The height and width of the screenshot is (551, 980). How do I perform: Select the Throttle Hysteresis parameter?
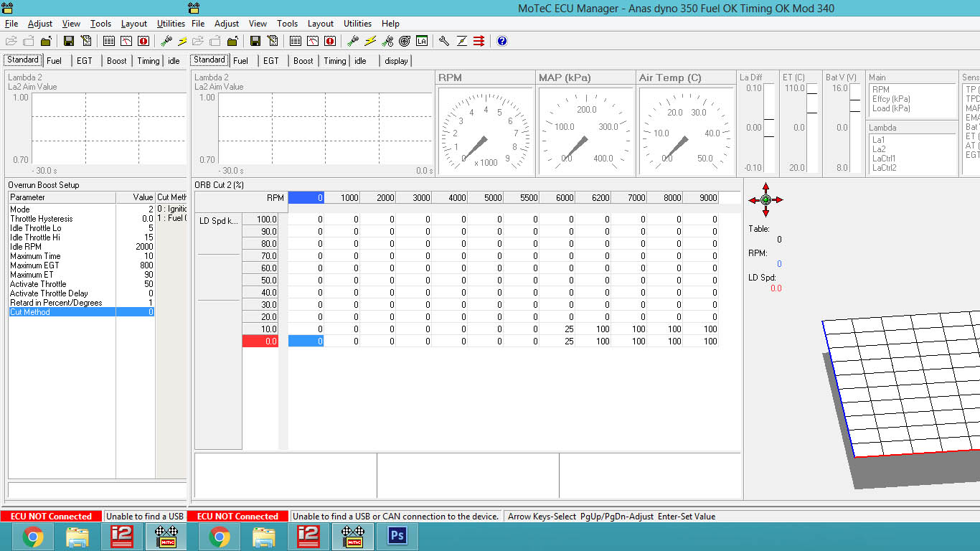[x=81, y=219]
